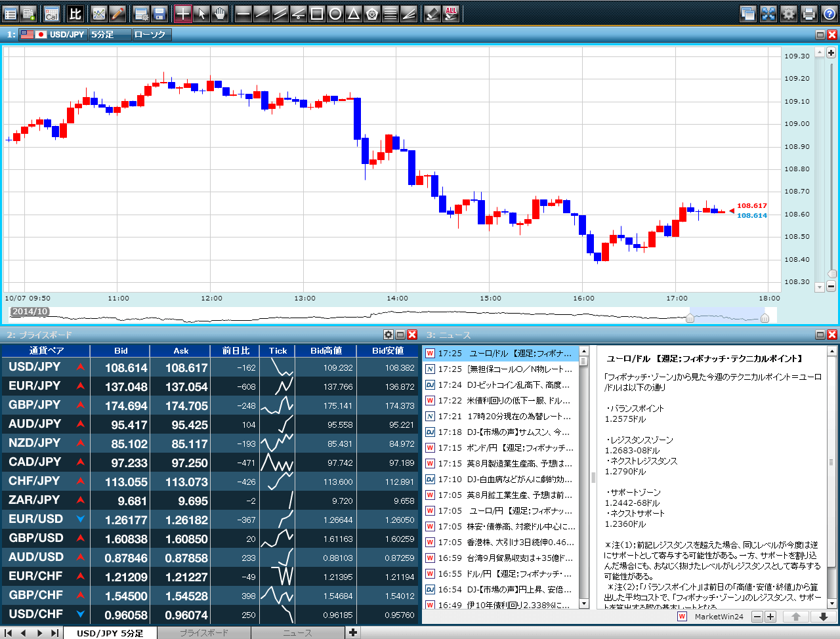Select the trend line drawing tool
Viewport: 840px width, 639px height.
pos(262,13)
